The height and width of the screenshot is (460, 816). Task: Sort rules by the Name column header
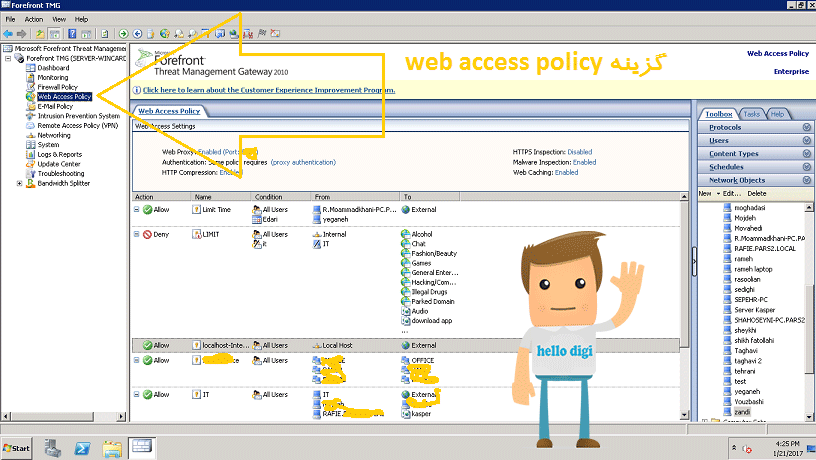(x=221, y=197)
